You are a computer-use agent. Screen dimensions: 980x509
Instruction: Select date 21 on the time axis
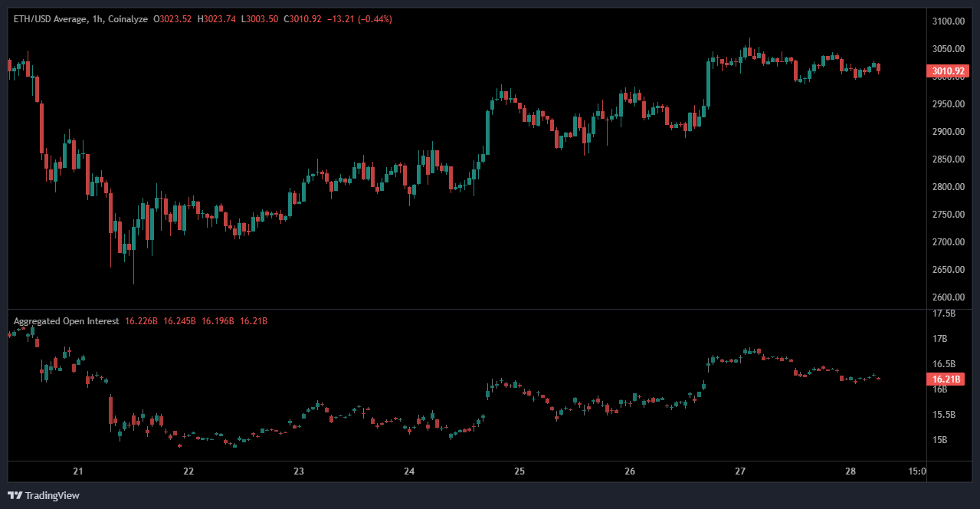tap(77, 471)
